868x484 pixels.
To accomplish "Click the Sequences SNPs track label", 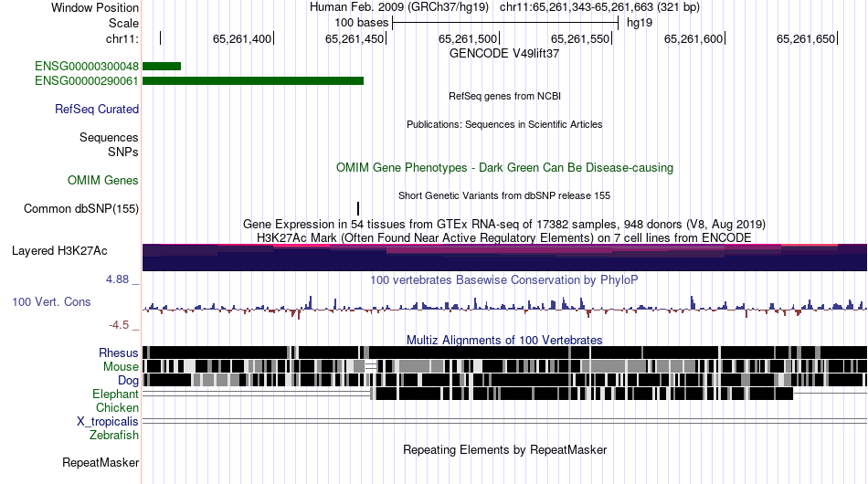I will tap(109, 144).
